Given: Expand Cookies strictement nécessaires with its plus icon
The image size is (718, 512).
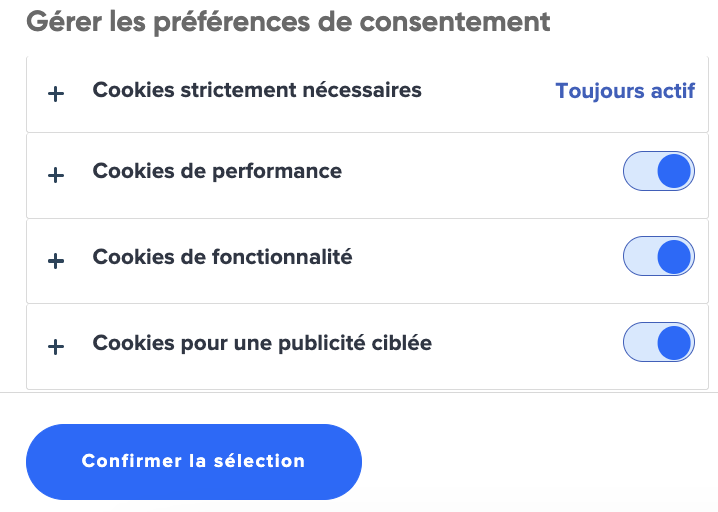Looking at the screenshot, I should tap(56, 94).
